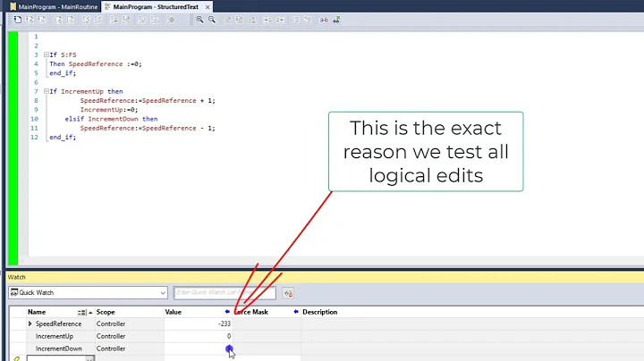Click the Watch panel title bar

(x=326, y=277)
